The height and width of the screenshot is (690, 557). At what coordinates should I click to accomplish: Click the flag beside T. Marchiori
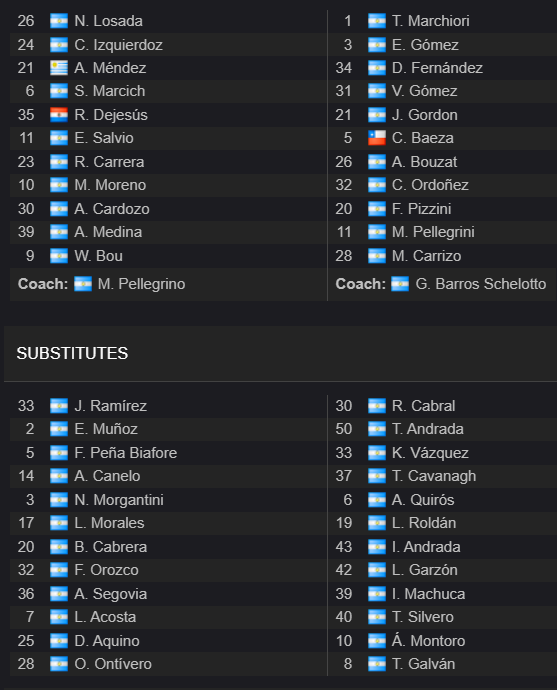[x=377, y=21]
